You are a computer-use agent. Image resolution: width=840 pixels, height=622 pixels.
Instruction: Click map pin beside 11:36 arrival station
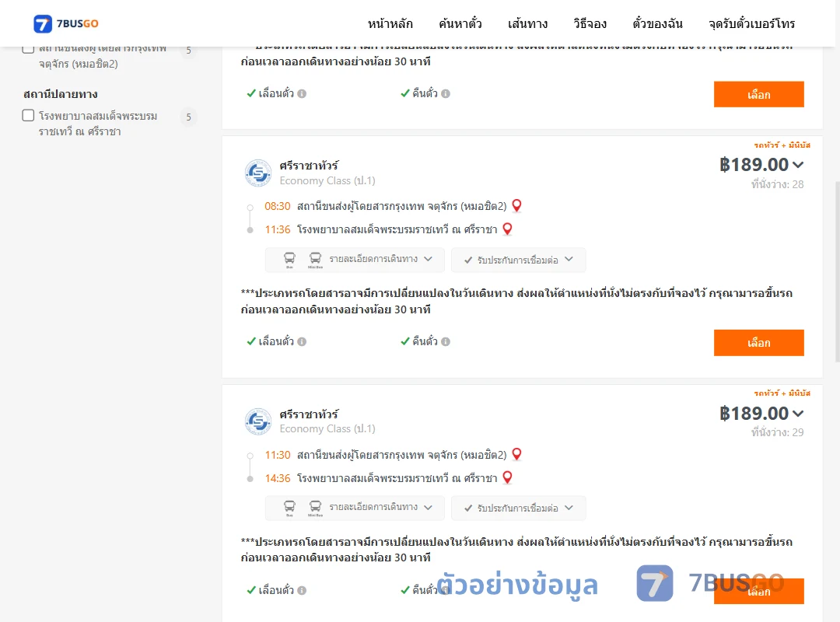point(507,229)
